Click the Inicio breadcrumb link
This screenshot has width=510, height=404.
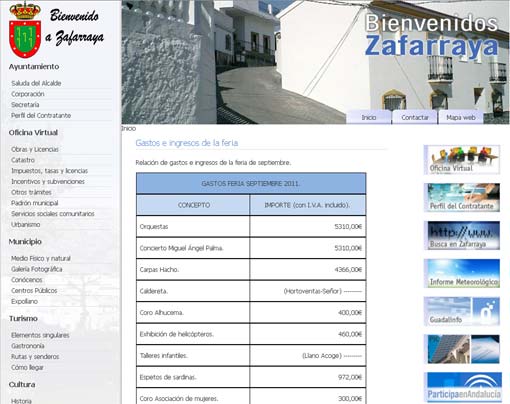click(x=129, y=128)
